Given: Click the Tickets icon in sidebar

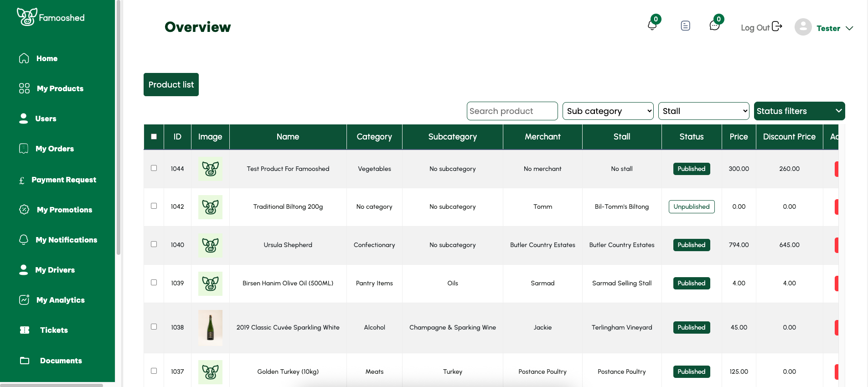Looking at the screenshot, I should [x=25, y=330].
